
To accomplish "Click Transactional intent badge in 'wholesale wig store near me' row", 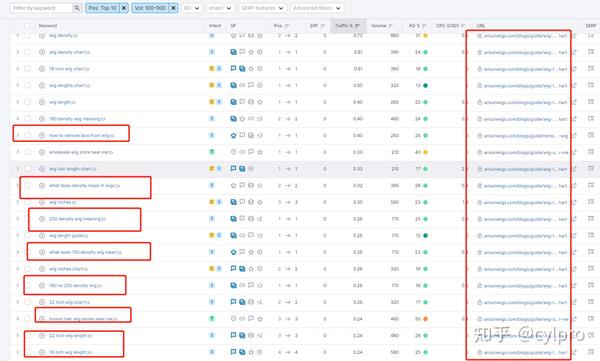I will click(x=212, y=152).
